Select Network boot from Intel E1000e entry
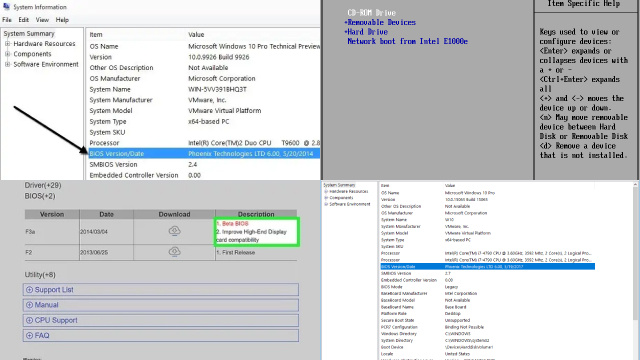Screen dimensions: 640x360 (407, 41)
